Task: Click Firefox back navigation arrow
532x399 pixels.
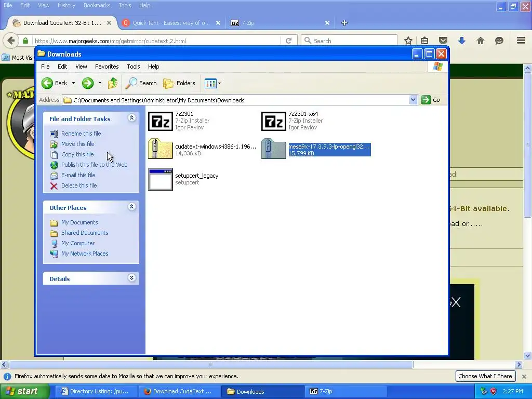Action: tap(11, 41)
